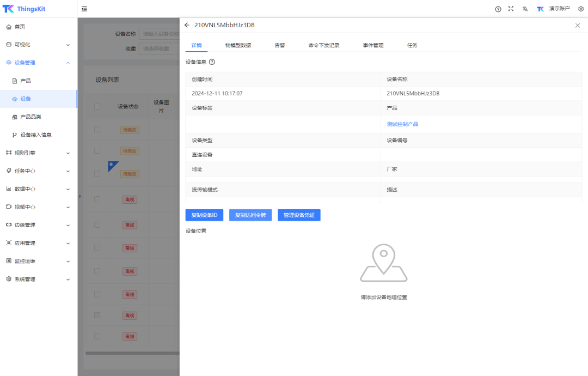Open the settings gear icon in the header
588x376 pixels.
[580, 9]
